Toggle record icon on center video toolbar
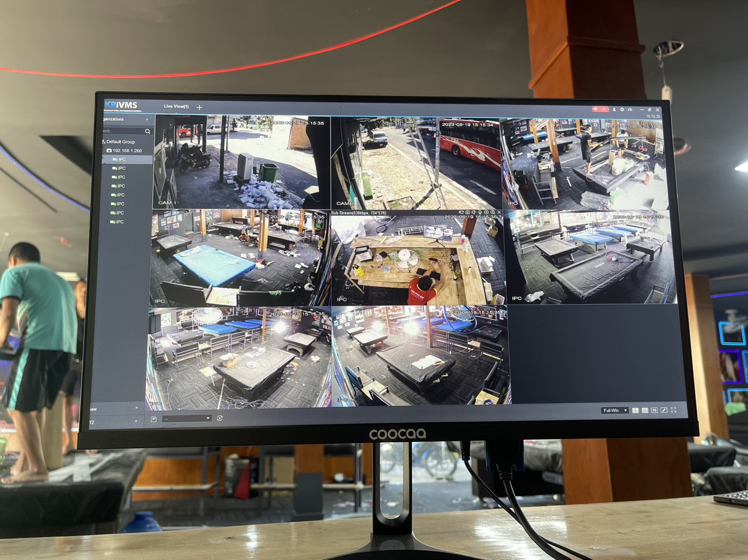The image size is (748, 560). (x=486, y=213)
